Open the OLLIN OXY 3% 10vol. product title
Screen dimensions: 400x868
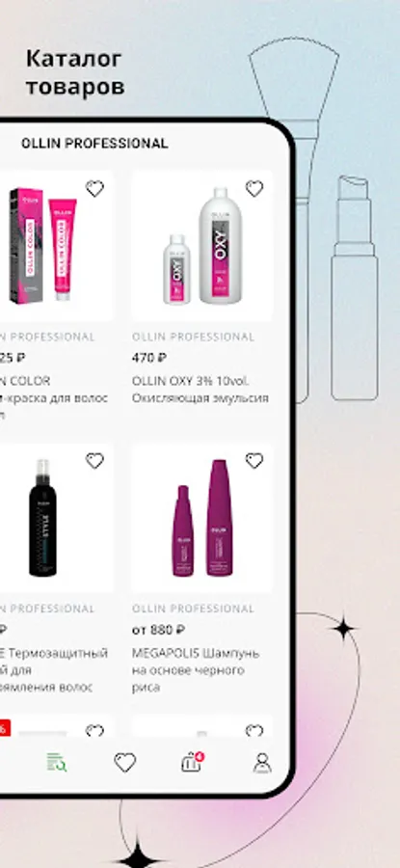190,381
